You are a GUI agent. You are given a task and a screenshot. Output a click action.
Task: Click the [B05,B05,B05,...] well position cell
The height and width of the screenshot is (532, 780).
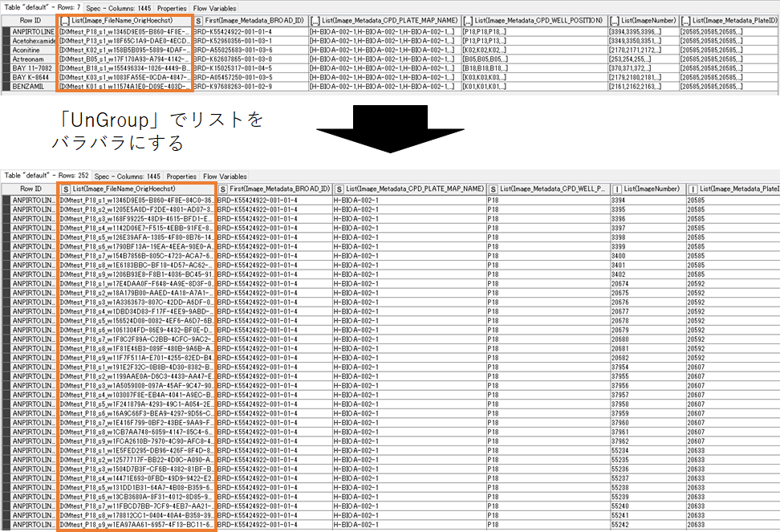click(534, 59)
